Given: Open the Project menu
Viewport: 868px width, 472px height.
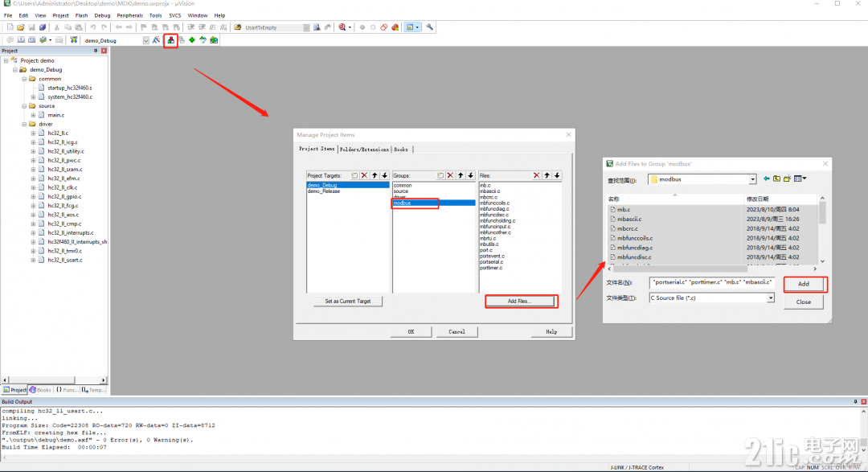Looking at the screenshot, I should 60,15.
